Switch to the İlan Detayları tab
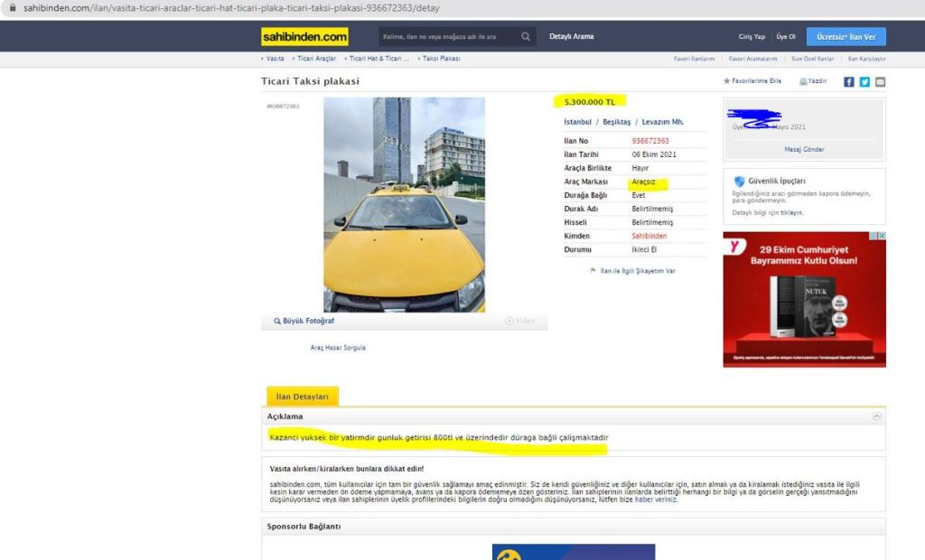Image resolution: width=925 pixels, height=560 pixels. 302,397
